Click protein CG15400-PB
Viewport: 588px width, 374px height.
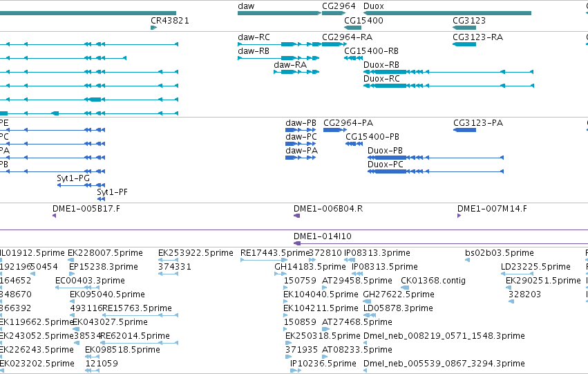point(354,144)
